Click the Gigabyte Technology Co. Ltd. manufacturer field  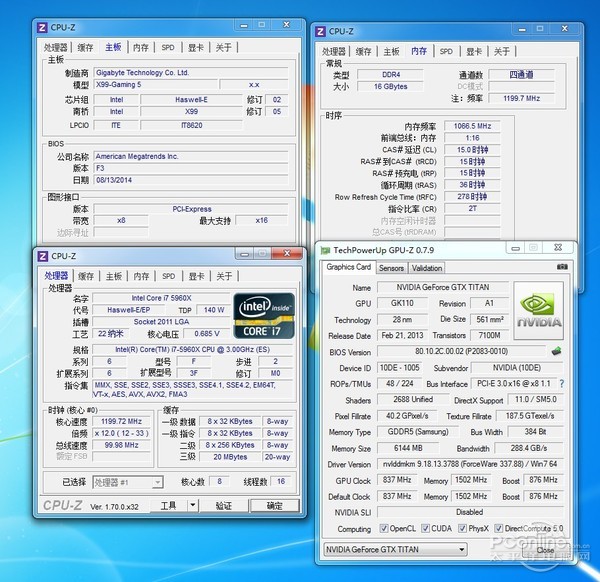pos(191,73)
